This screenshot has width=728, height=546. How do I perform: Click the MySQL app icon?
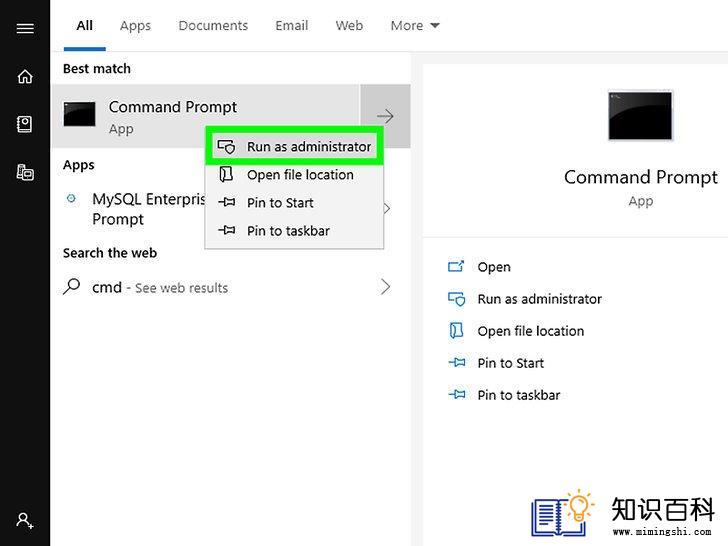(71, 199)
